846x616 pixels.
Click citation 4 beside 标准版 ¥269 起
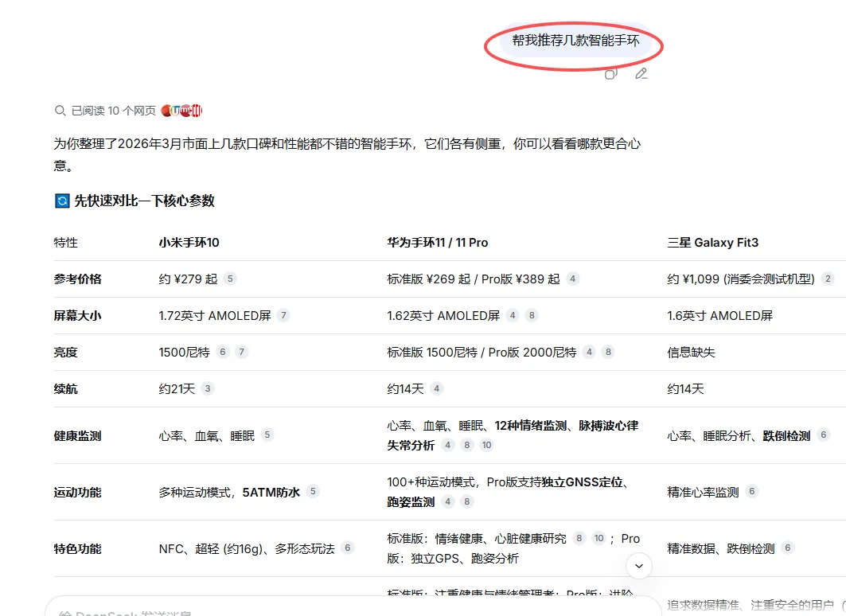[x=572, y=279]
